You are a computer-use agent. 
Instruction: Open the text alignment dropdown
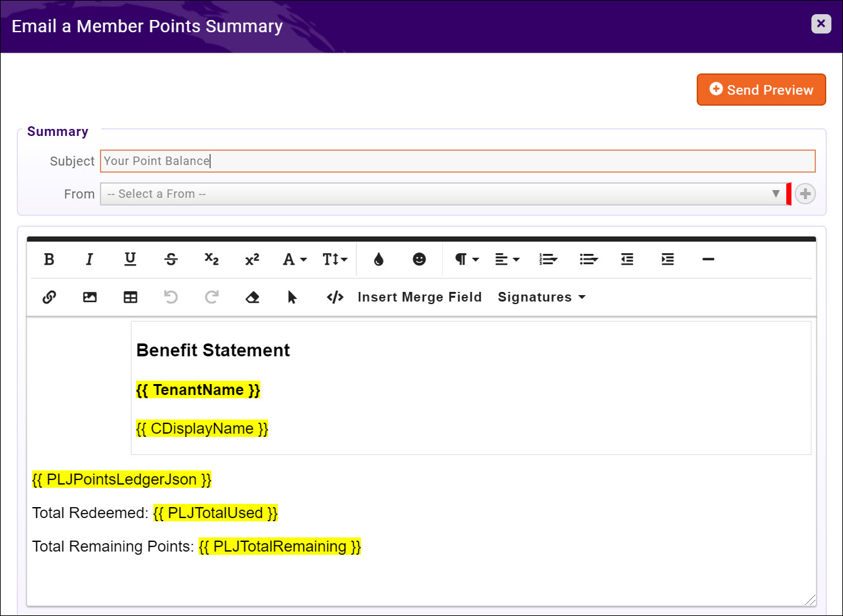pyautogui.click(x=507, y=259)
